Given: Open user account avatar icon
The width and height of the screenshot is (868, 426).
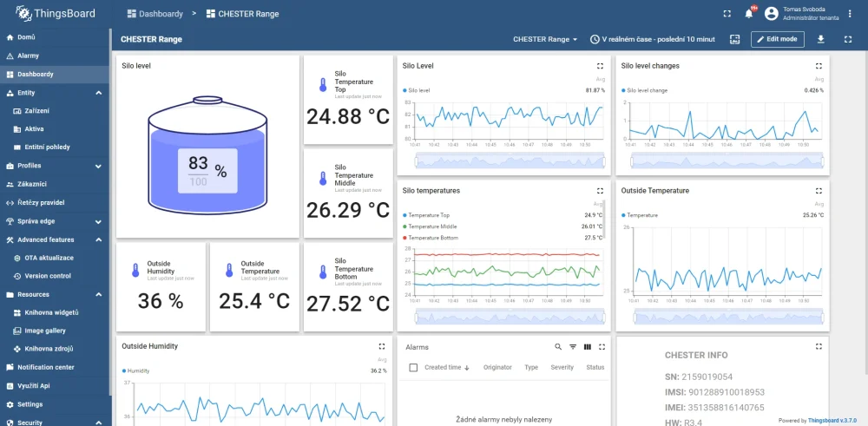Looking at the screenshot, I should point(771,14).
